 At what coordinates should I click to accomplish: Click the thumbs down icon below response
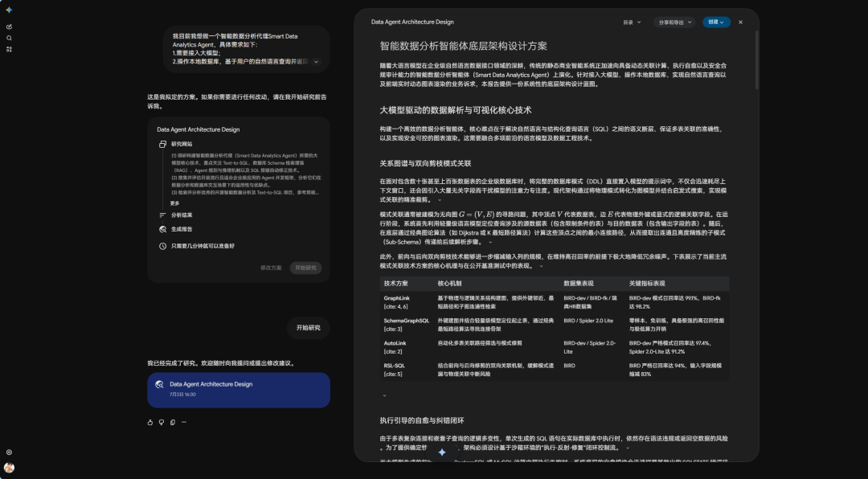(161, 422)
